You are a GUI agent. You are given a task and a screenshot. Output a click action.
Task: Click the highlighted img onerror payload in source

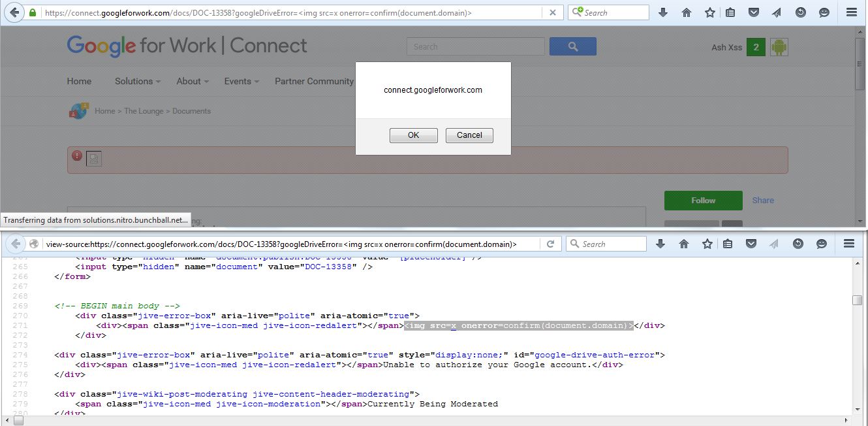click(519, 325)
